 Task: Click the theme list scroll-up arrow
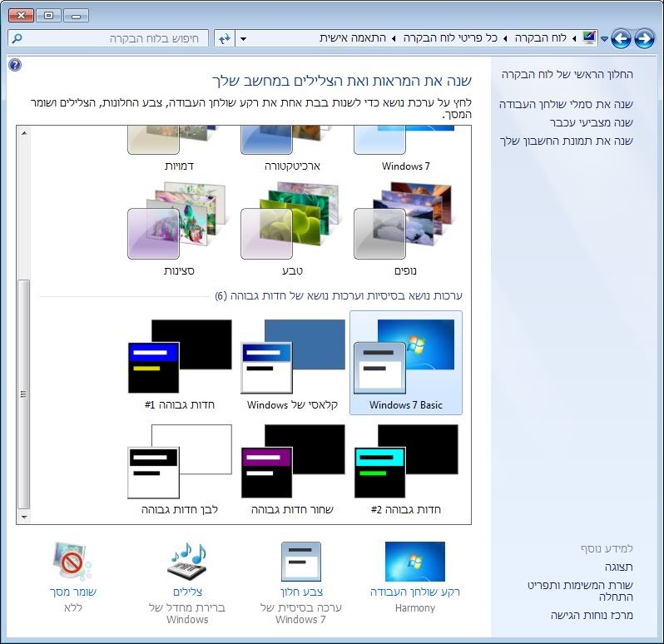coord(24,133)
